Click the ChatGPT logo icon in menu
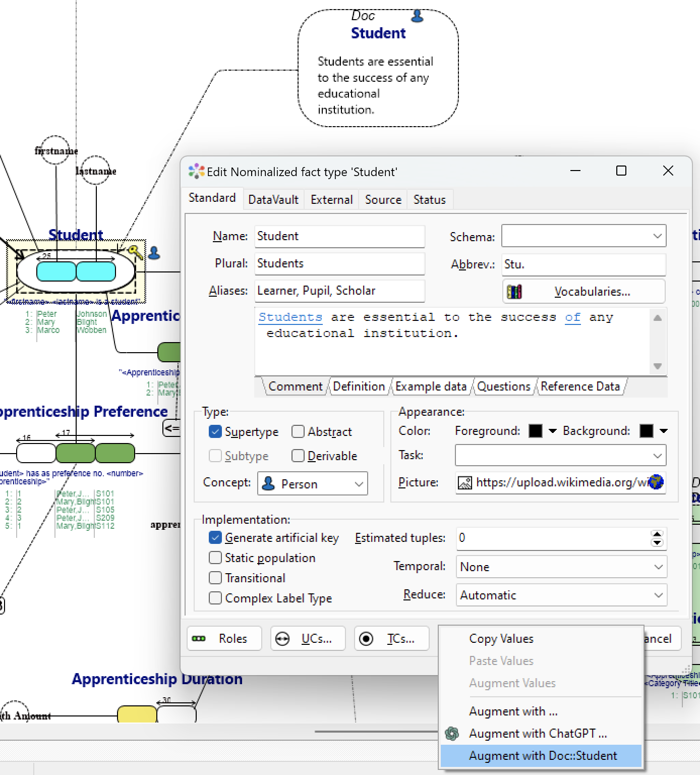700x775 pixels. click(x=452, y=733)
